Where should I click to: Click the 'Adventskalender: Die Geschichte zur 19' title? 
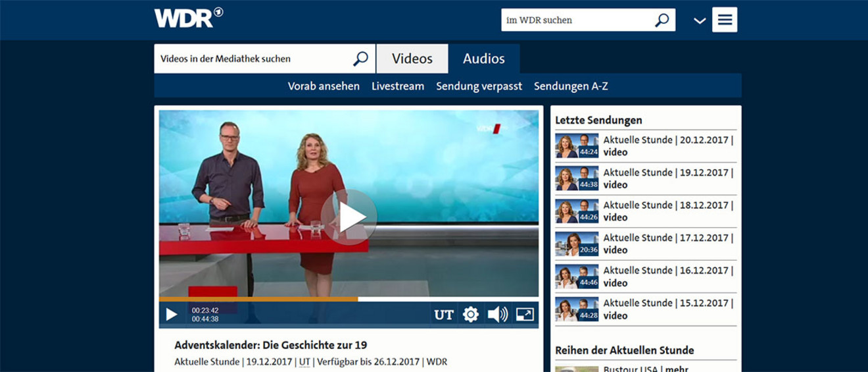[270, 345]
